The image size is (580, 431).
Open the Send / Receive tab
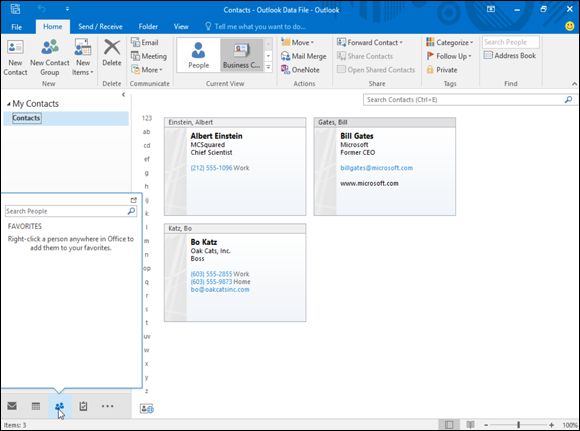tap(100, 27)
